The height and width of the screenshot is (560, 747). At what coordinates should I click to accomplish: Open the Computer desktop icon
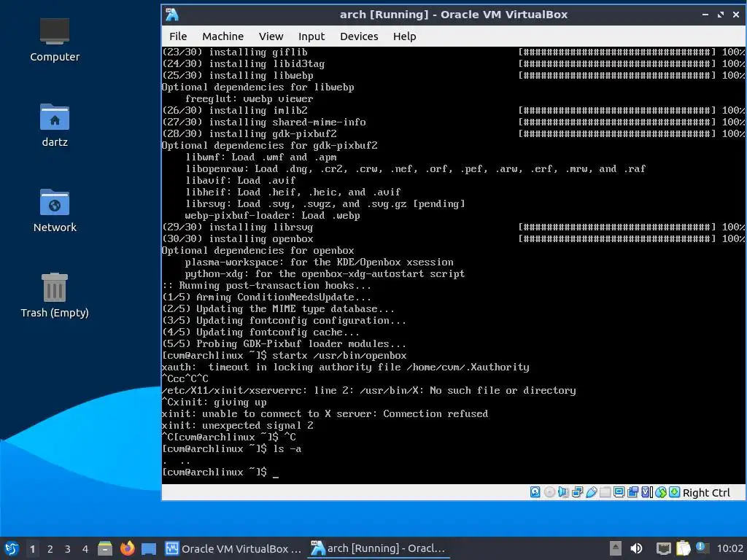point(54,40)
